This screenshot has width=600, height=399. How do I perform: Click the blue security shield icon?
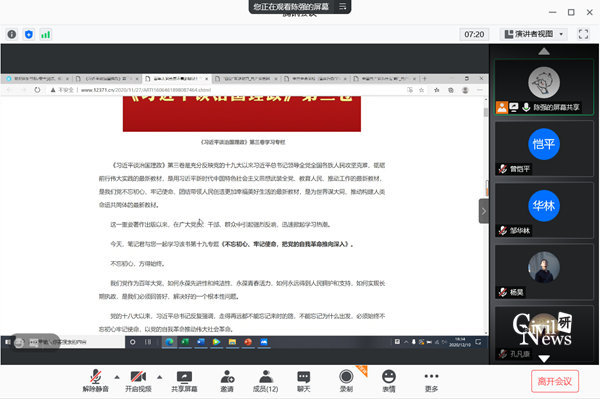[29, 34]
